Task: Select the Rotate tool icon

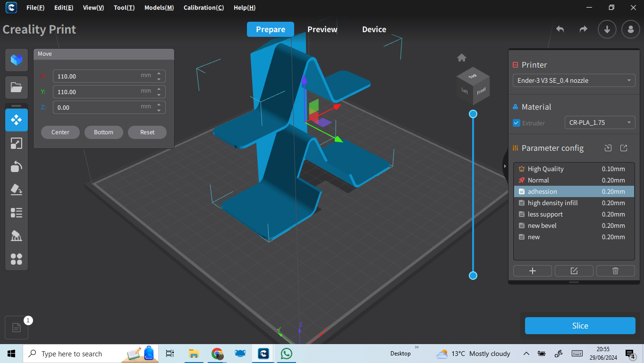Action: click(x=17, y=166)
